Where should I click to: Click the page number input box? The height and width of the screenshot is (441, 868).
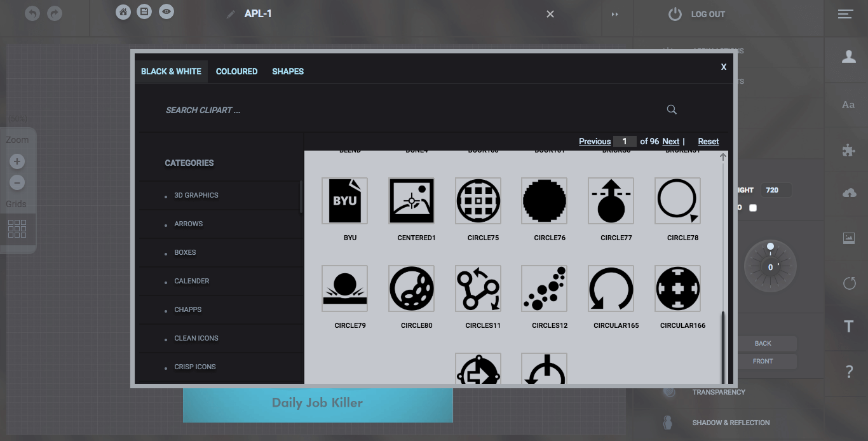tap(625, 142)
